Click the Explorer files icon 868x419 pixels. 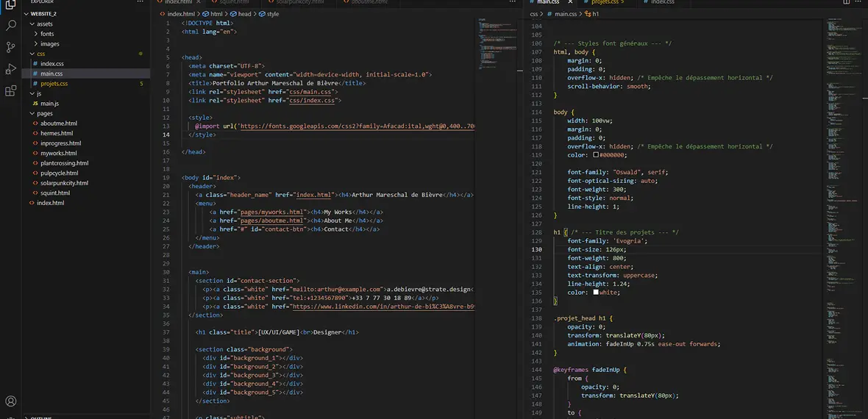[11, 4]
